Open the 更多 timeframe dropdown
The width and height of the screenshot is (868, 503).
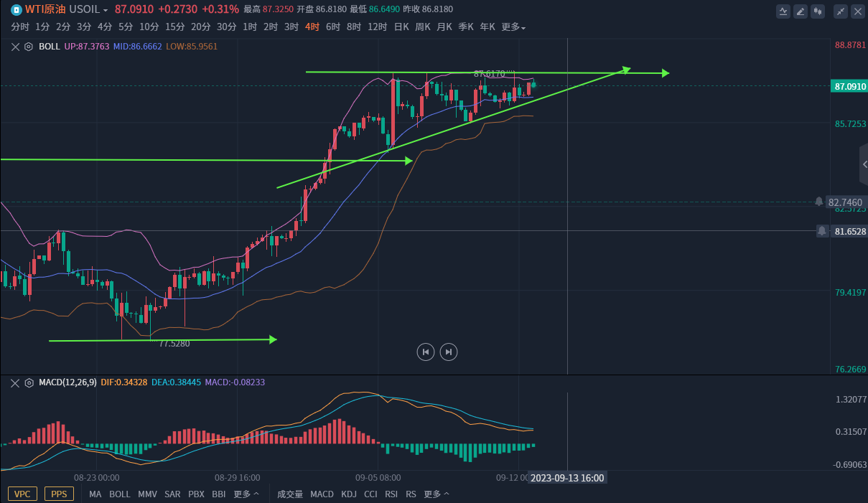click(513, 27)
